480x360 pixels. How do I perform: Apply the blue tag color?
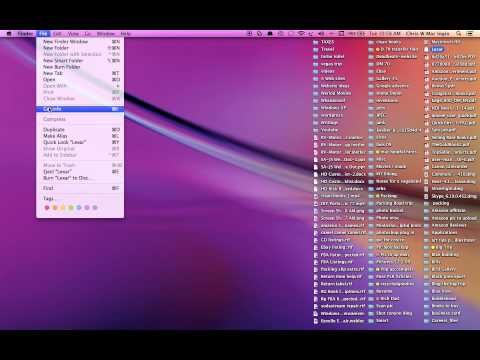tap(79, 208)
